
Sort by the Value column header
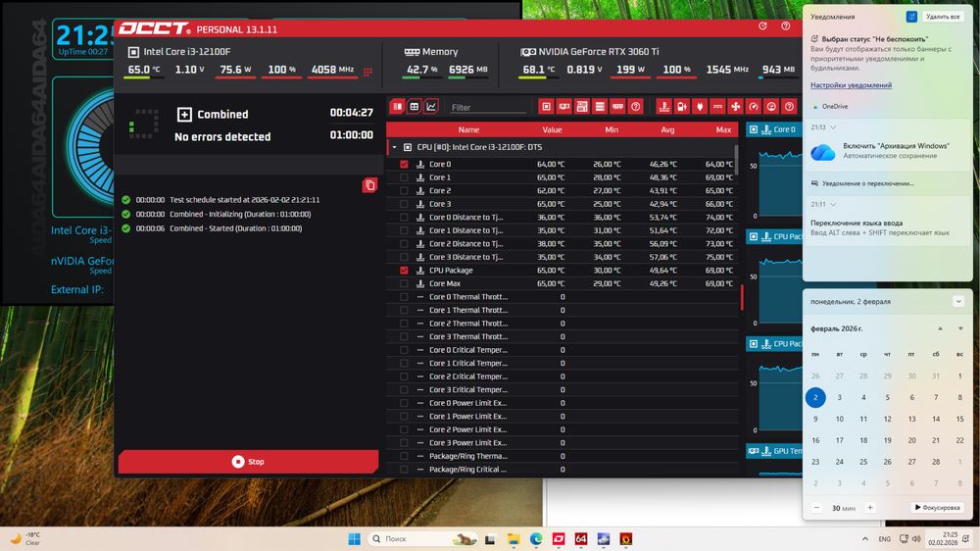point(552,129)
